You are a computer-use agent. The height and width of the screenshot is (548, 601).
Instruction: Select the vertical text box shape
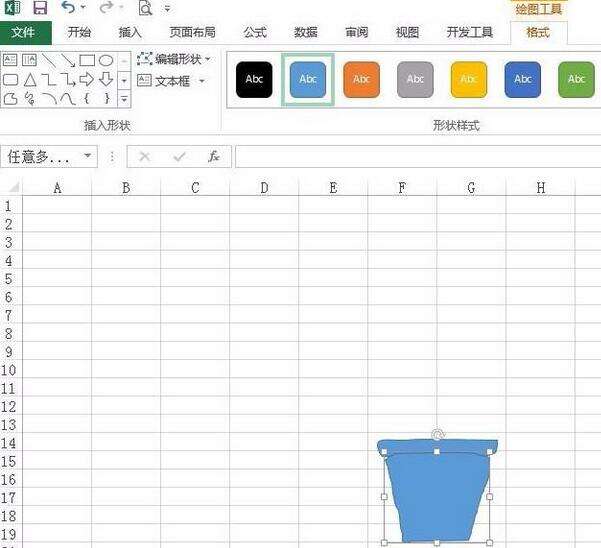30,60
